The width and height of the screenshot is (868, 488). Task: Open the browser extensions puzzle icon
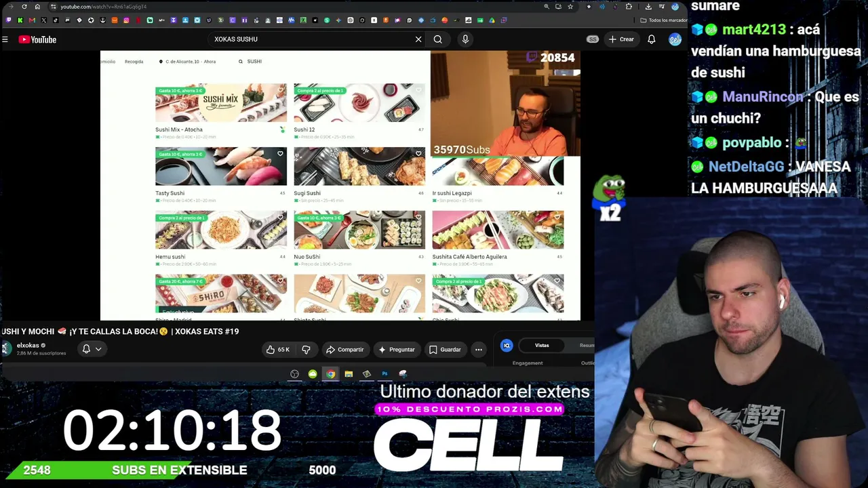[x=629, y=7]
